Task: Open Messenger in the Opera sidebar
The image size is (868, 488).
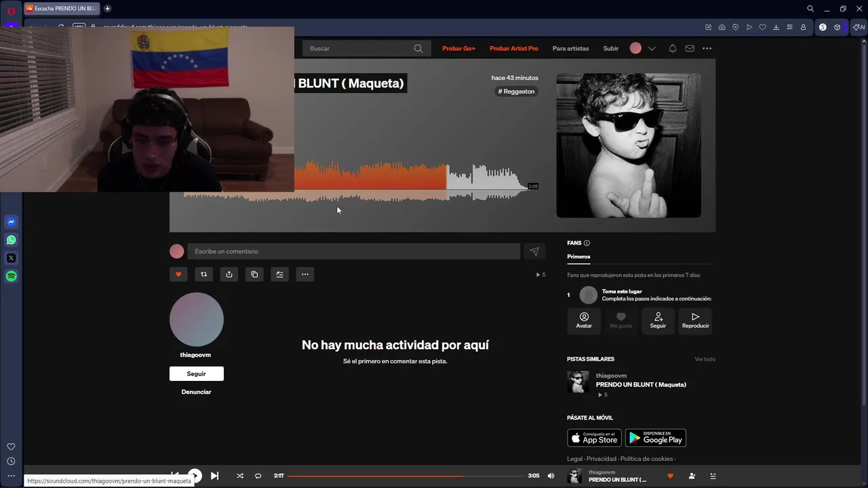Action: pos(12,222)
